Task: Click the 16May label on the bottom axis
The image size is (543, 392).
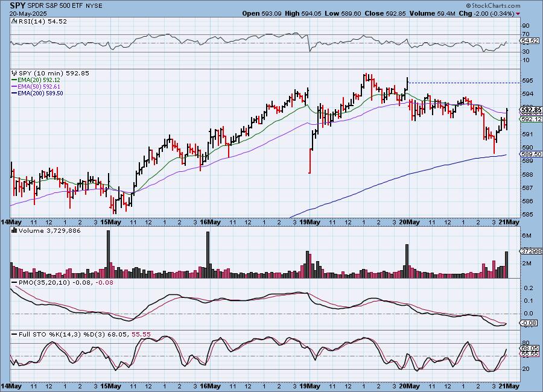Action: tap(210, 386)
